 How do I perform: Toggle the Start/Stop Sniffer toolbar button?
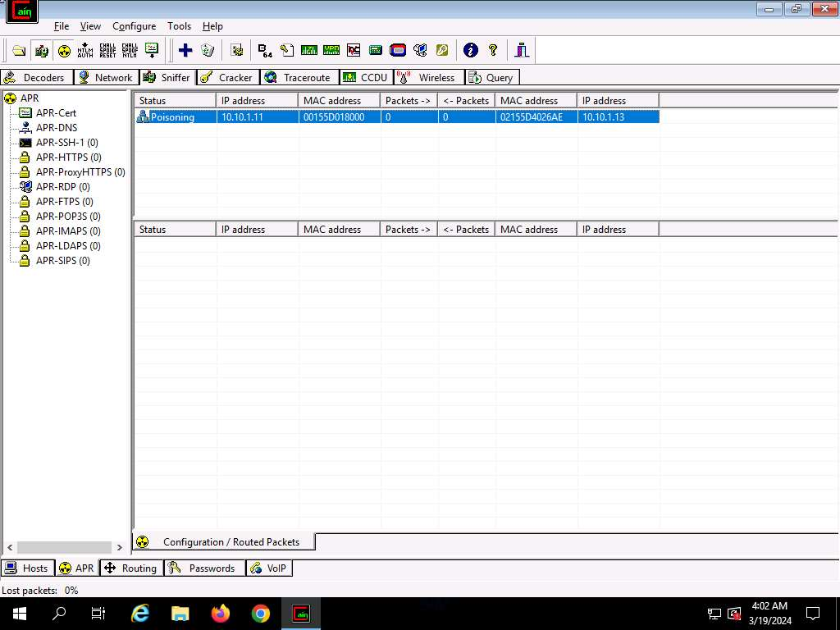(41, 50)
